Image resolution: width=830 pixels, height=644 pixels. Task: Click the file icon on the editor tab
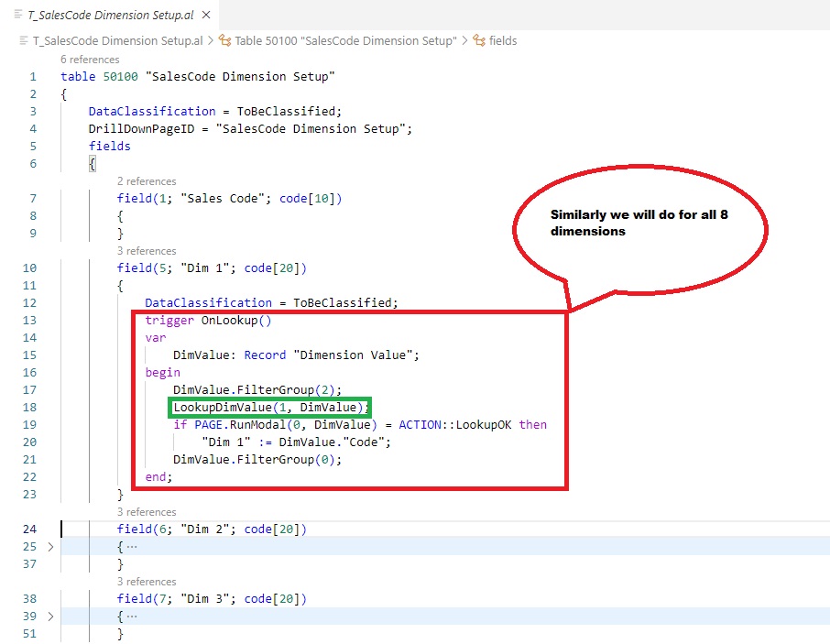click(x=17, y=14)
